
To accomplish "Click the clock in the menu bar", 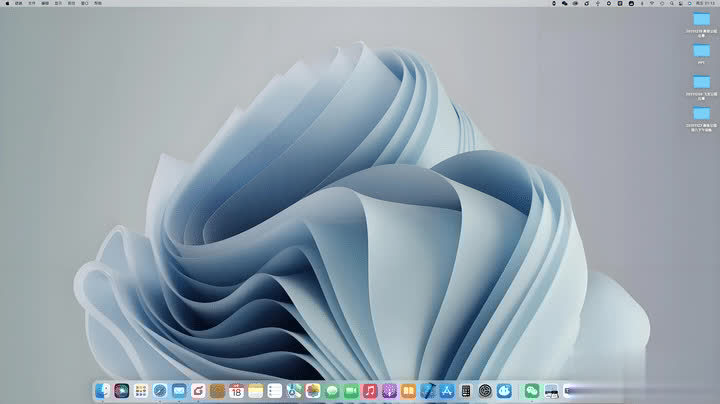I will click(x=706, y=3).
